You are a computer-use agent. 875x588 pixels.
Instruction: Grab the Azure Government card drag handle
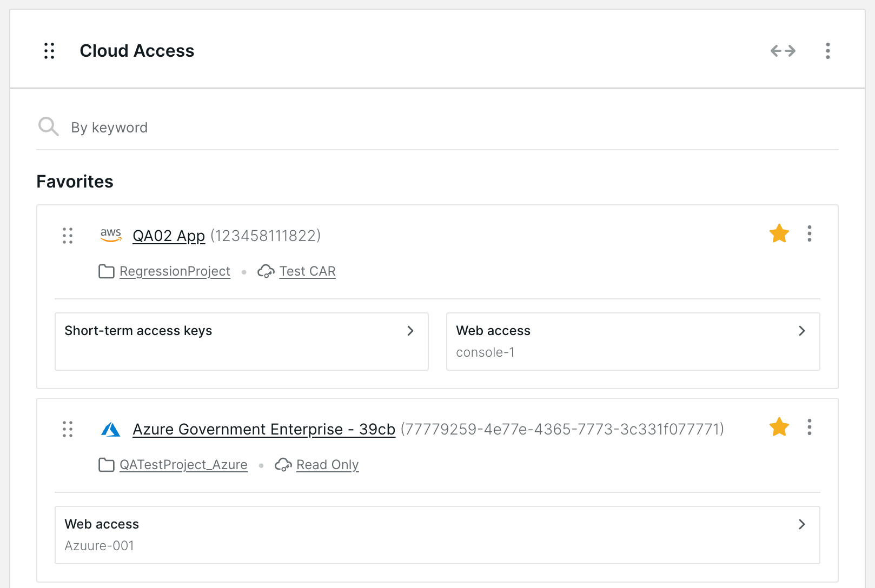click(x=68, y=429)
